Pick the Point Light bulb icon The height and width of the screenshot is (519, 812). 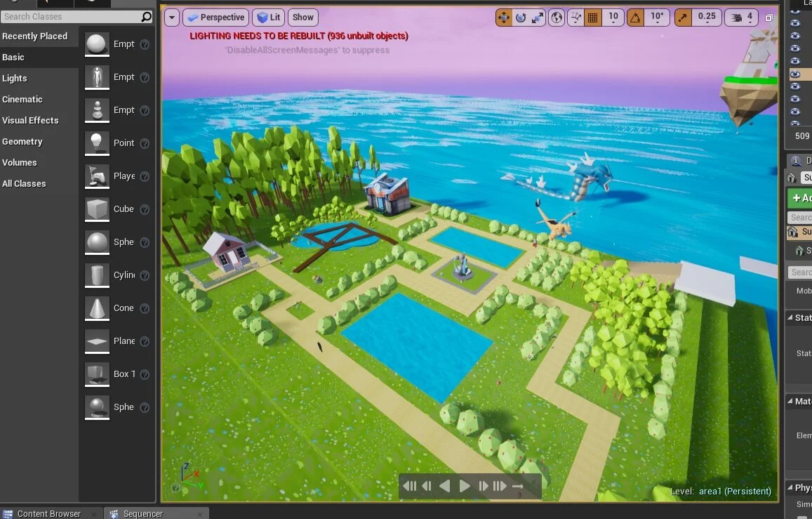(97, 143)
